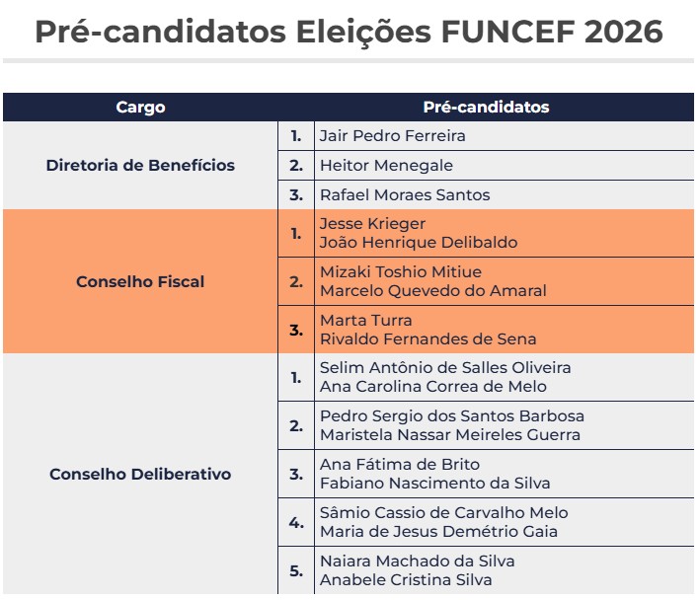
Task: Click the name Rafael Moraes Santos
Action: pos(405,194)
